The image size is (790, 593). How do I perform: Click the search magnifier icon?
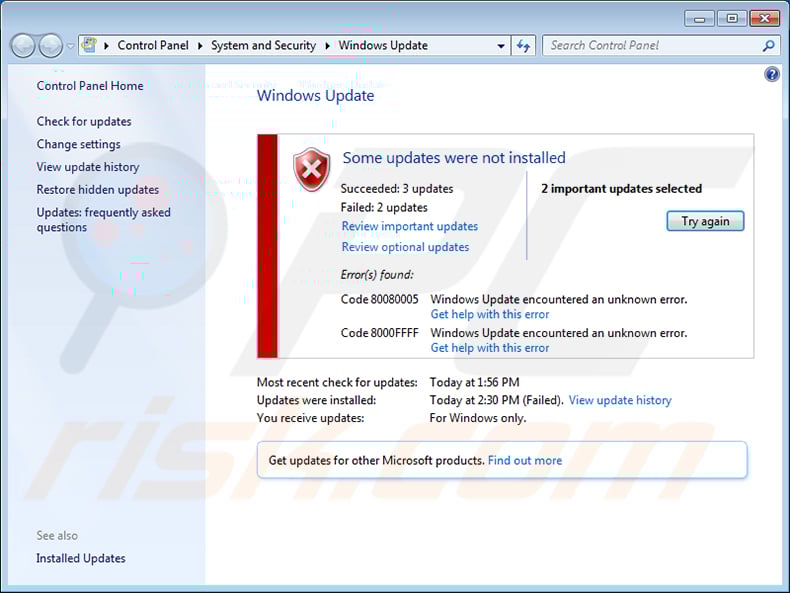(768, 46)
